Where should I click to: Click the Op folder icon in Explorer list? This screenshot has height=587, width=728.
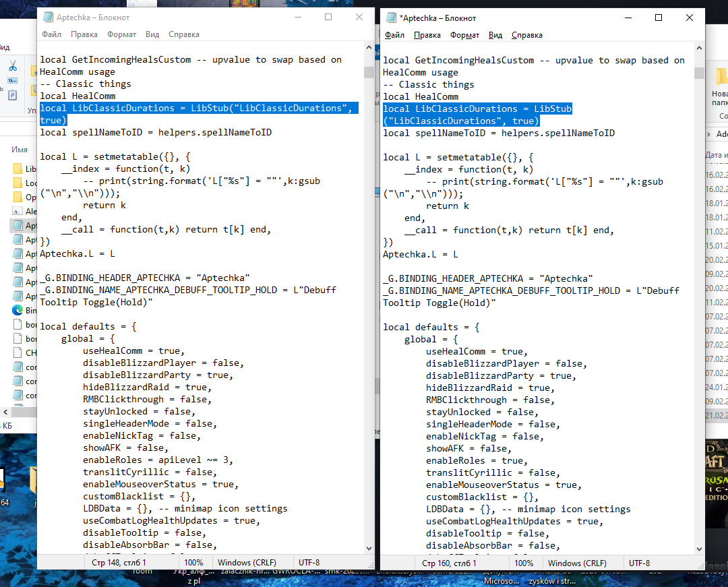(18, 197)
